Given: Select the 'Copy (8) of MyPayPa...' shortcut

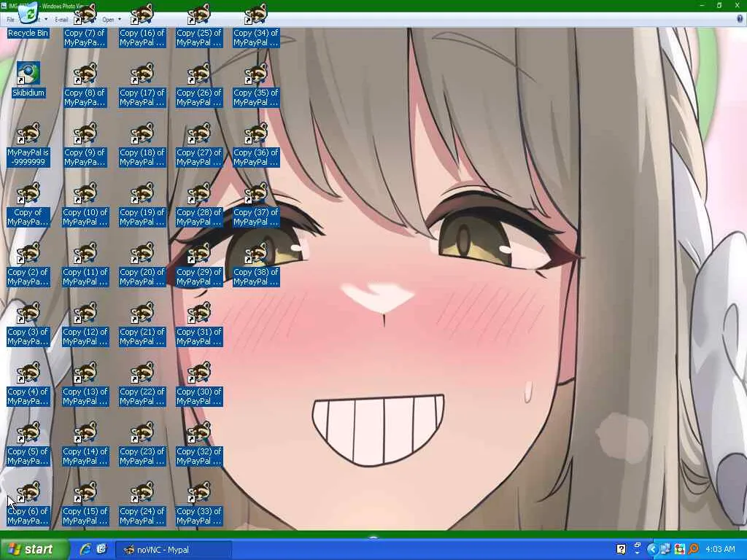Looking at the screenshot, I should point(85,85).
